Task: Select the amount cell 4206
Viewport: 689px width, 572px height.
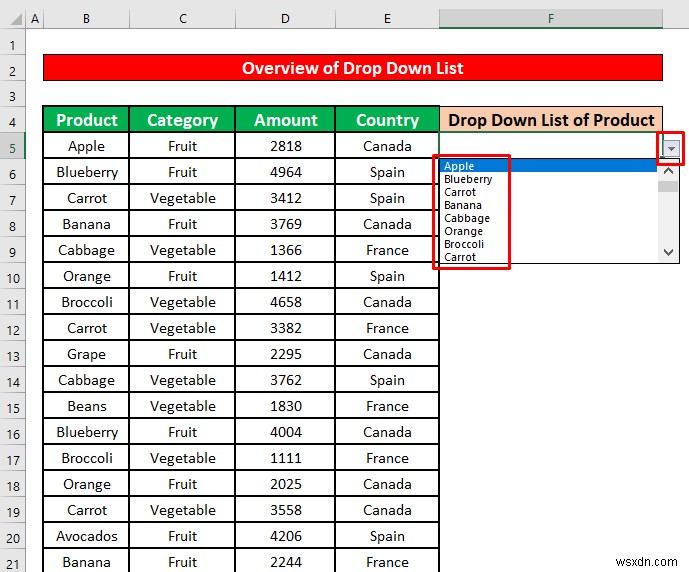Action: click(x=285, y=536)
